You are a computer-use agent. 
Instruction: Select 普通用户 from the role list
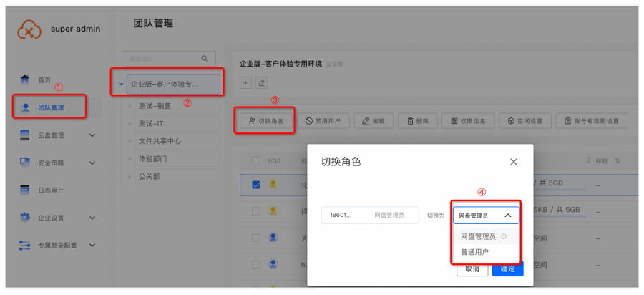click(474, 252)
